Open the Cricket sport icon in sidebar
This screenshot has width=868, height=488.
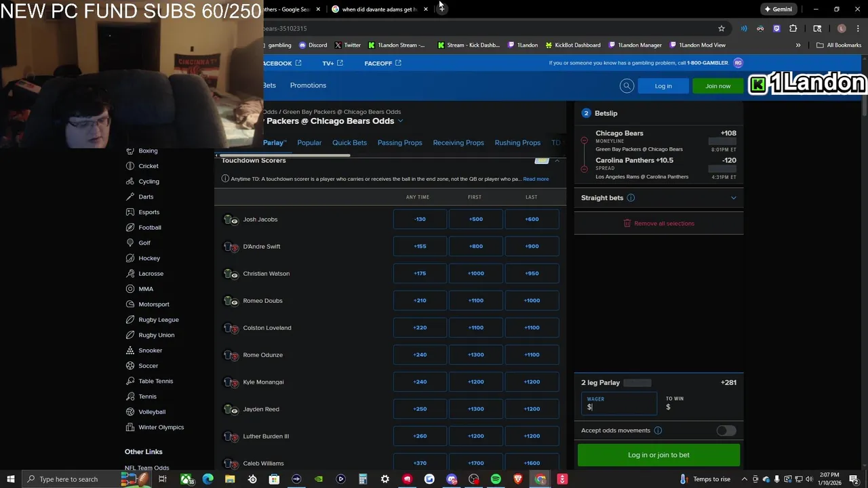(x=130, y=166)
